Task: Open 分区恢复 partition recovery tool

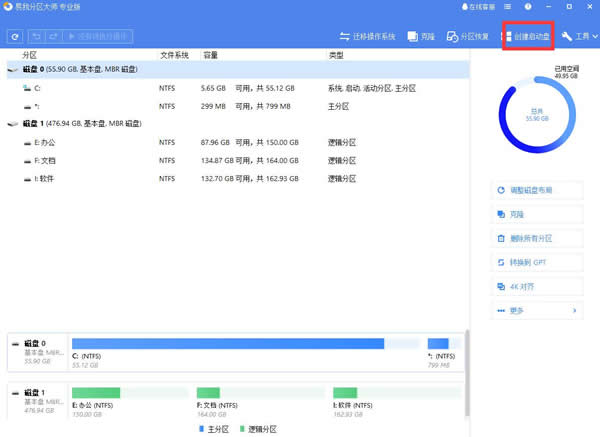Action: (468, 36)
